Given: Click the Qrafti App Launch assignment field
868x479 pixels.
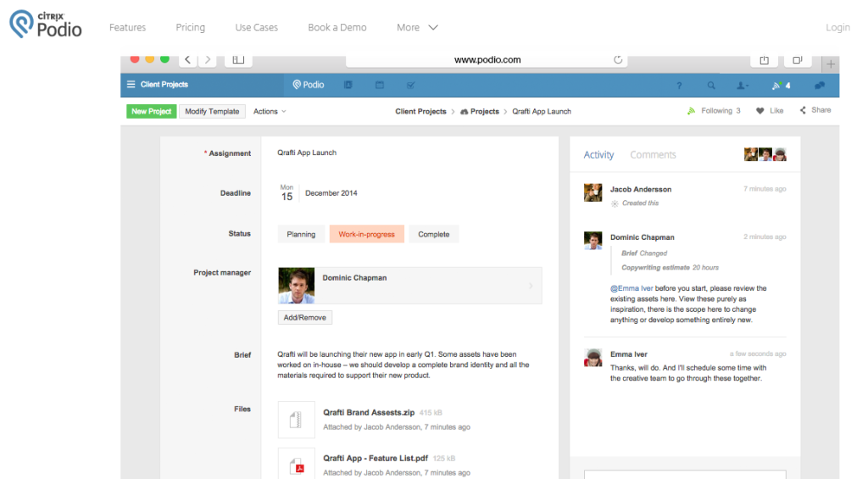Looking at the screenshot, I should [x=307, y=153].
